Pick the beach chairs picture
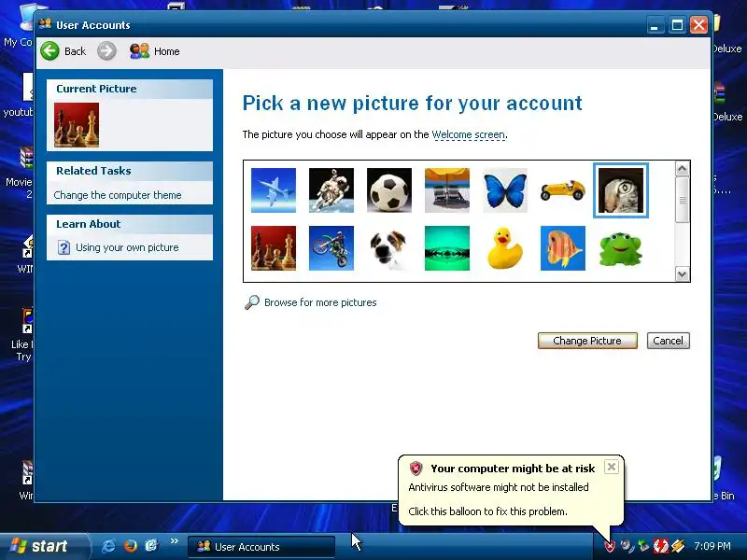 (447, 190)
